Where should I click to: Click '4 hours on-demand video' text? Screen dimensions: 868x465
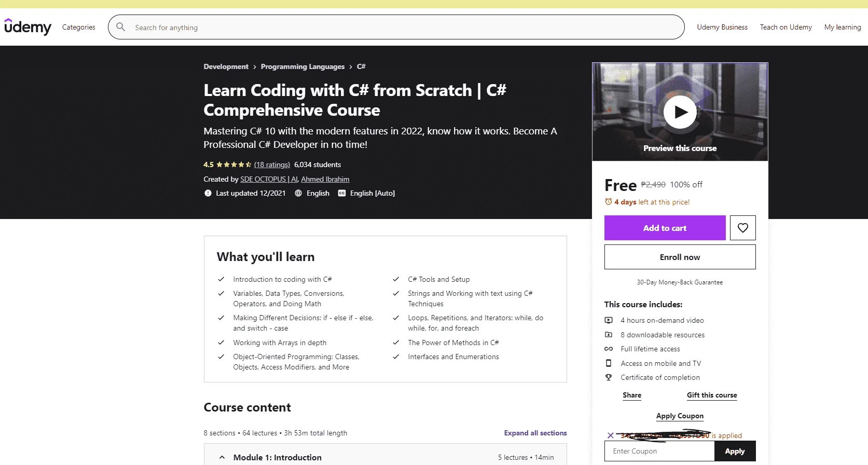point(662,320)
